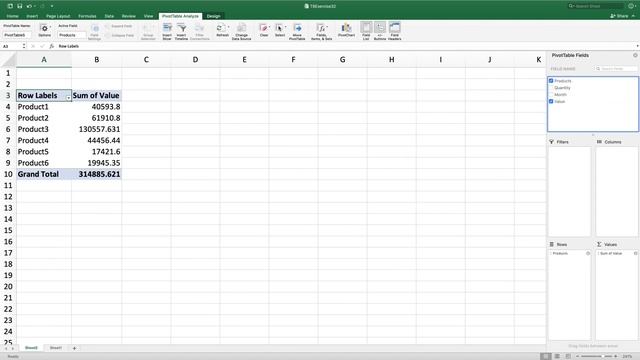Refresh the PivotTable data

[x=220, y=28]
